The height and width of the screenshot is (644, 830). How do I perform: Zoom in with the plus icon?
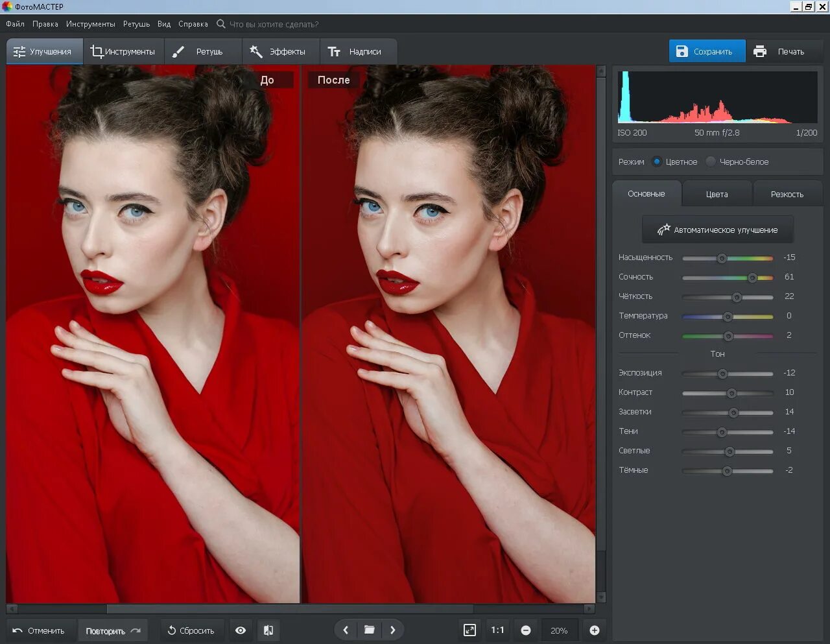(x=594, y=630)
